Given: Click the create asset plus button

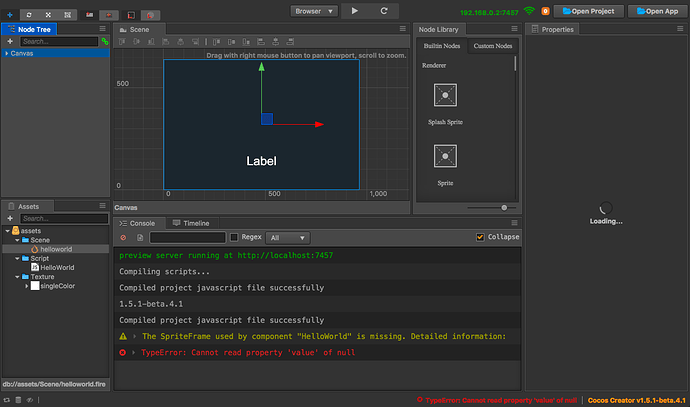Looking at the screenshot, I should click(x=10, y=218).
